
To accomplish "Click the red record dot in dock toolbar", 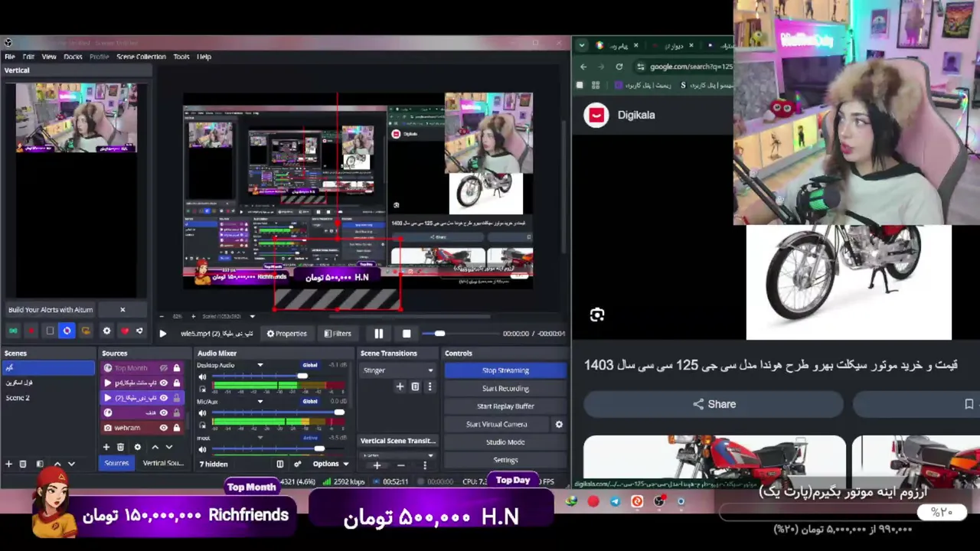I will click(31, 331).
